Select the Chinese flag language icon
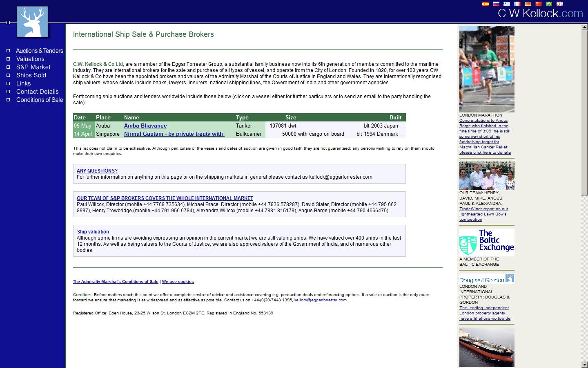 coord(539,4)
